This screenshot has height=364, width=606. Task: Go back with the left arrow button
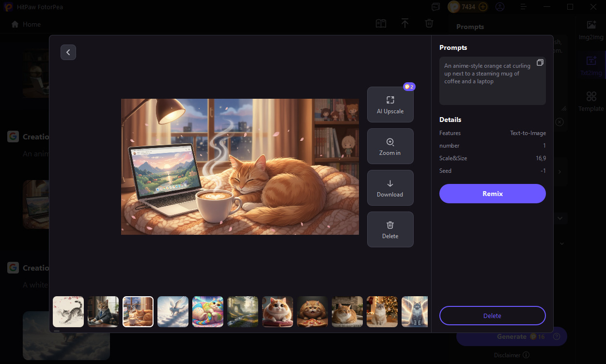(x=68, y=52)
